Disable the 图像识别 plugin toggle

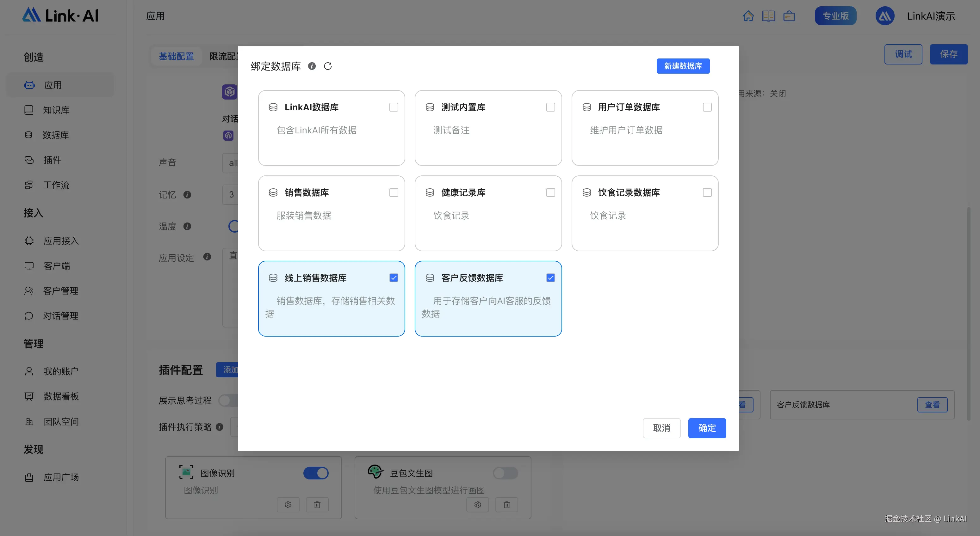point(316,473)
